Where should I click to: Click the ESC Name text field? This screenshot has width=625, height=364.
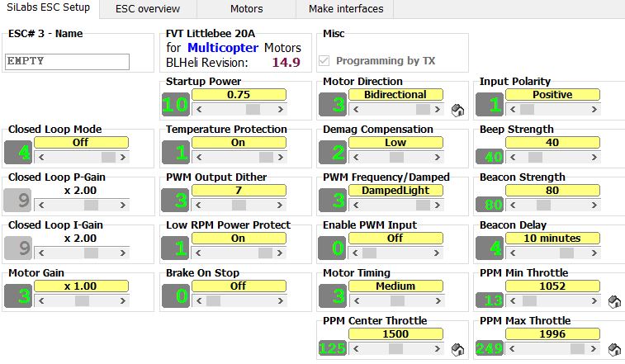point(68,62)
